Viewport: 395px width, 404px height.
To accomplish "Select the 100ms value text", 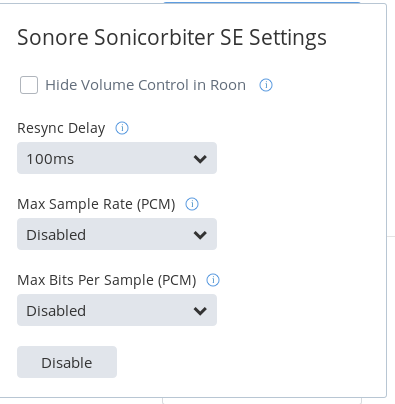I will (50, 159).
